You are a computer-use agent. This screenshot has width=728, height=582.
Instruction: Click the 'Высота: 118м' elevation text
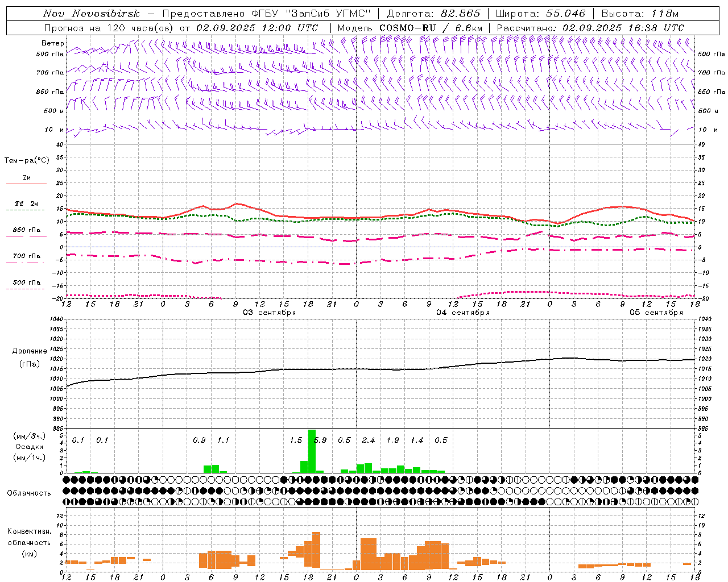tap(640, 14)
